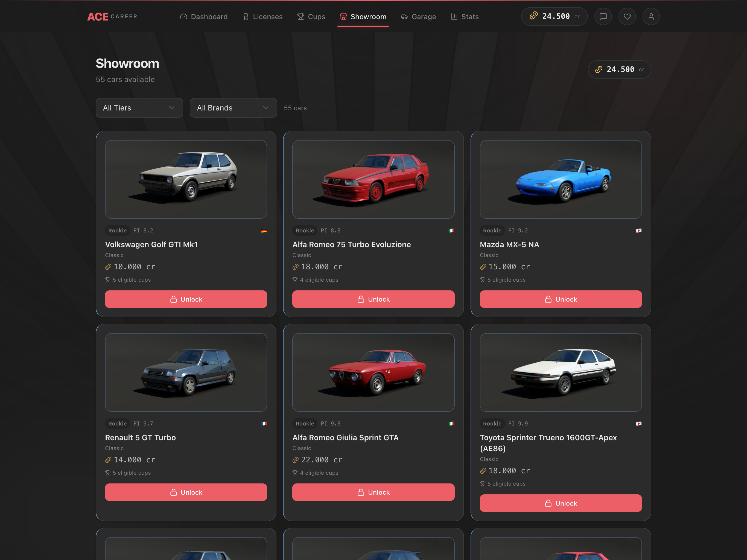The height and width of the screenshot is (560, 747).
Task: Open the user profile icon
Action: tap(651, 16)
